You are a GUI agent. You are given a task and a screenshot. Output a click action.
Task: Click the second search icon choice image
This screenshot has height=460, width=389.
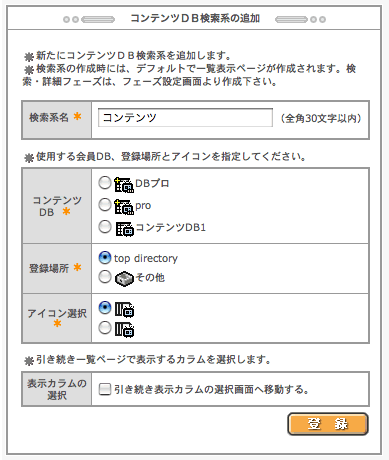tap(124, 329)
